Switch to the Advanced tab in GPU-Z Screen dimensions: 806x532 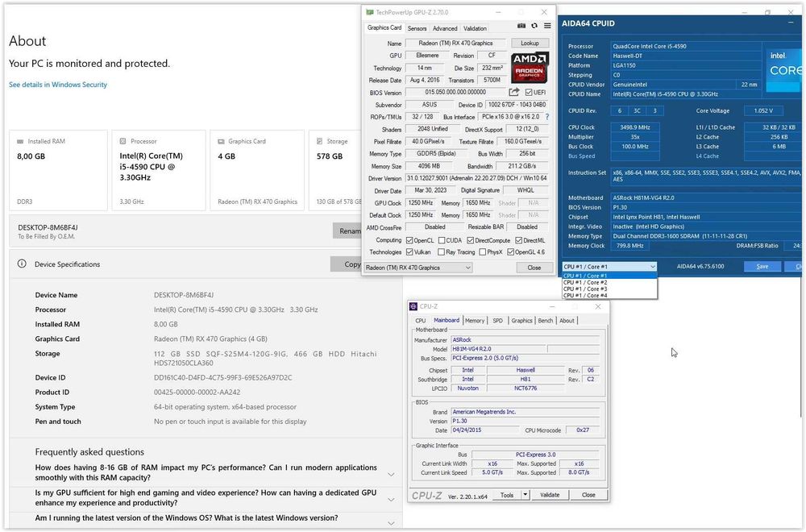tap(445, 28)
